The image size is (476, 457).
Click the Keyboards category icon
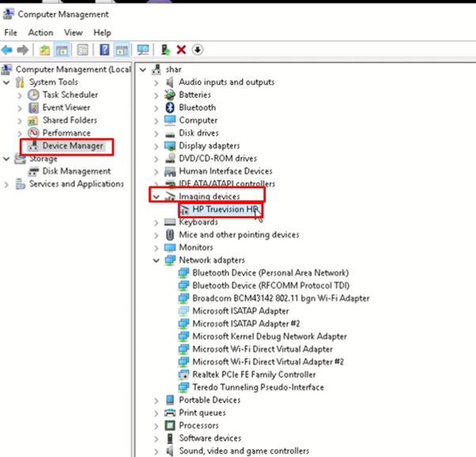[170, 222]
